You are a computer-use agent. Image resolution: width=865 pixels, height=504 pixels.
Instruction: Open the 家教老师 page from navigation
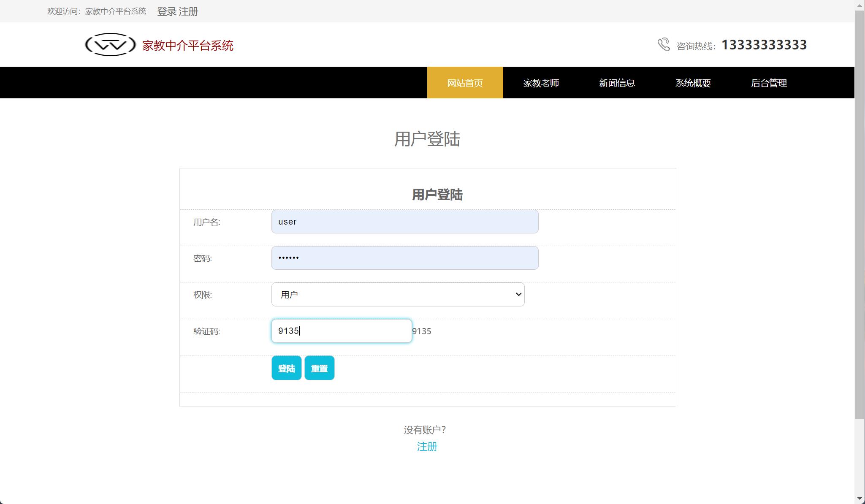[x=541, y=82]
